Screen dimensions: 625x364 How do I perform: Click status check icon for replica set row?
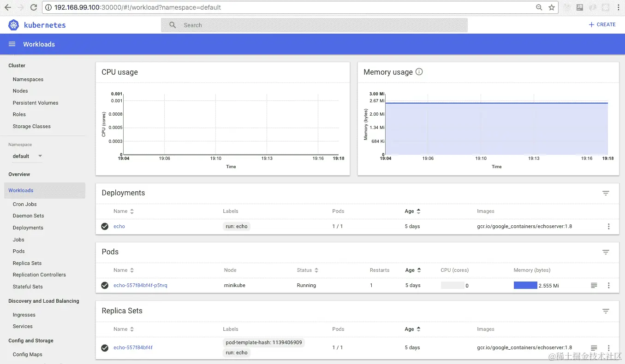point(105,347)
